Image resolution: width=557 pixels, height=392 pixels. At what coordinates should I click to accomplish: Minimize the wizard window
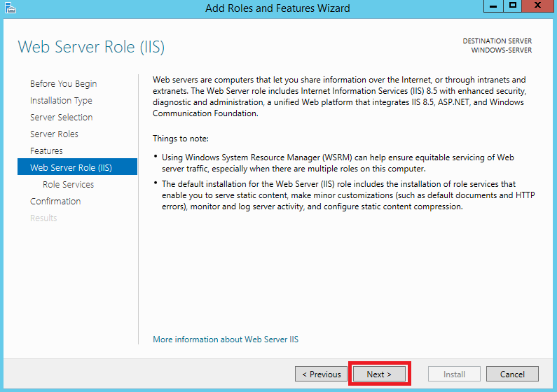(x=493, y=6)
